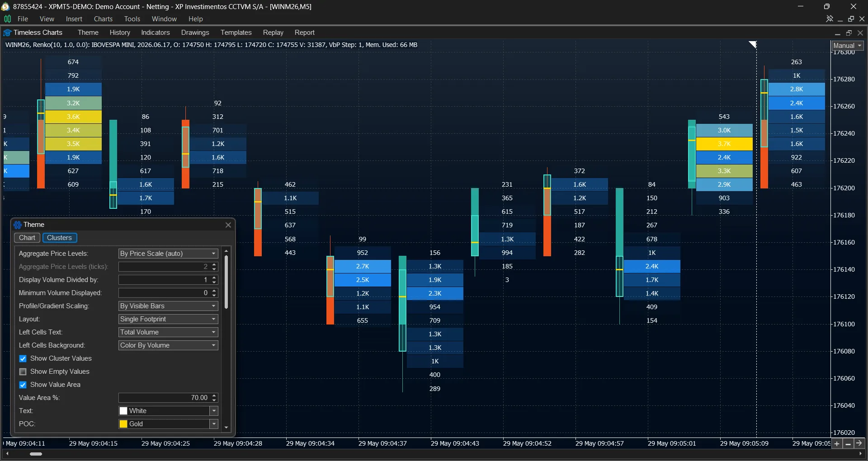
Task: Click Report in Timeless Charts toolbar
Action: (305, 33)
